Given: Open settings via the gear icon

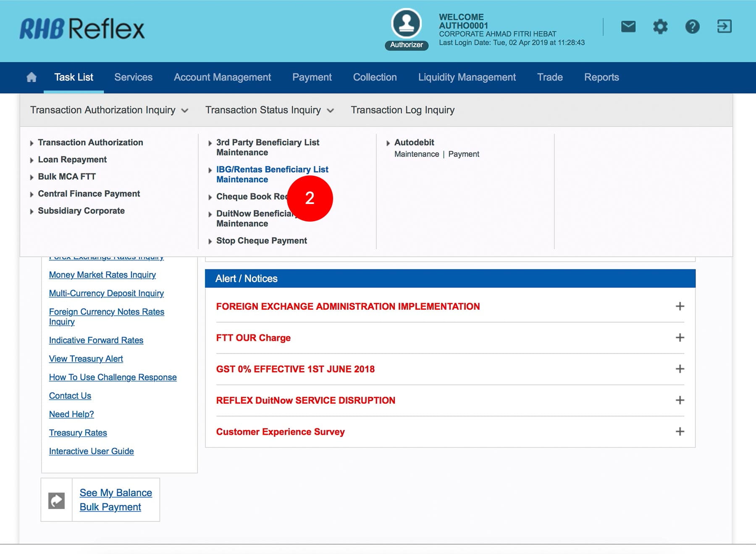Looking at the screenshot, I should [x=660, y=27].
